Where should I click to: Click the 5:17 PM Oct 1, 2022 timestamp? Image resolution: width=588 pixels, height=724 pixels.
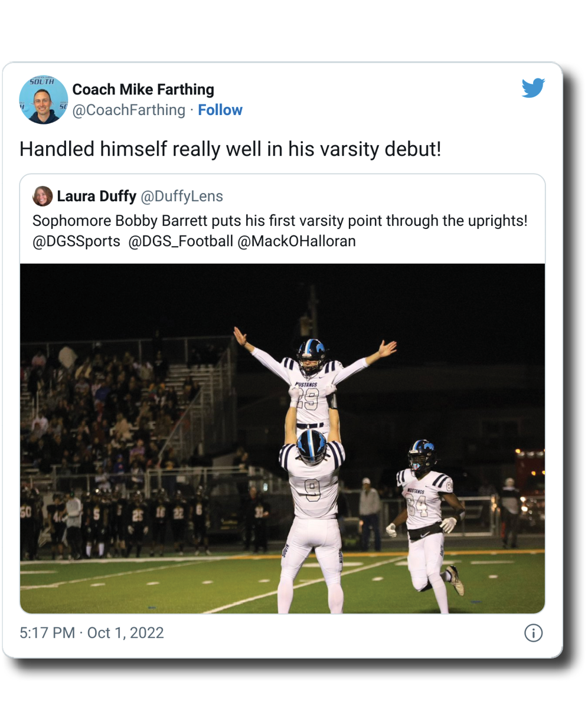(x=92, y=633)
